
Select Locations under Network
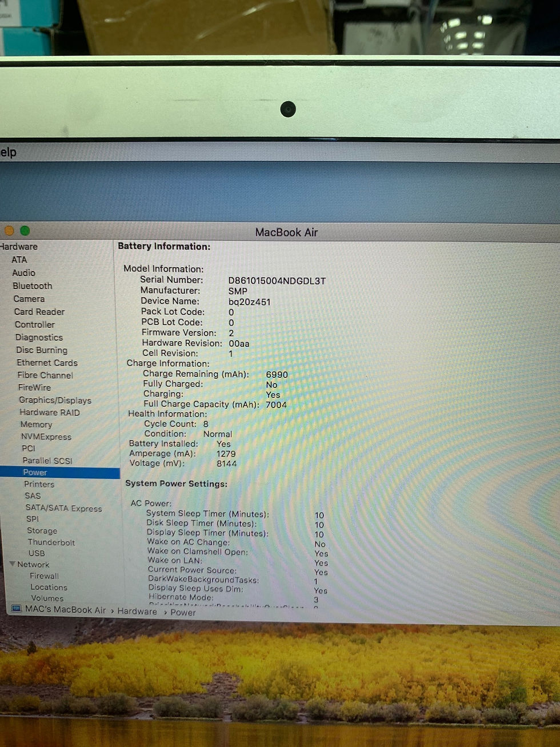49,587
